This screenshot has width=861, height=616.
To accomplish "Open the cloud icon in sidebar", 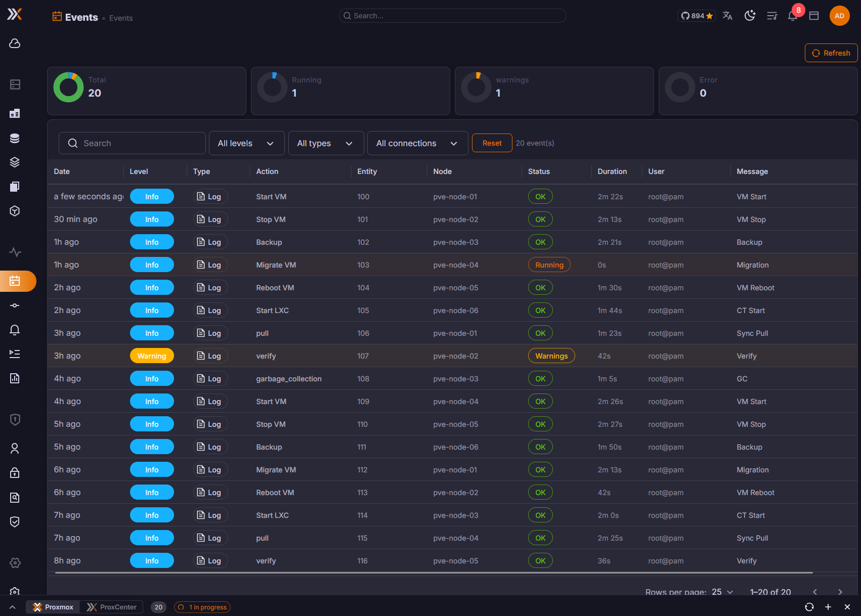I will [x=15, y=43].
